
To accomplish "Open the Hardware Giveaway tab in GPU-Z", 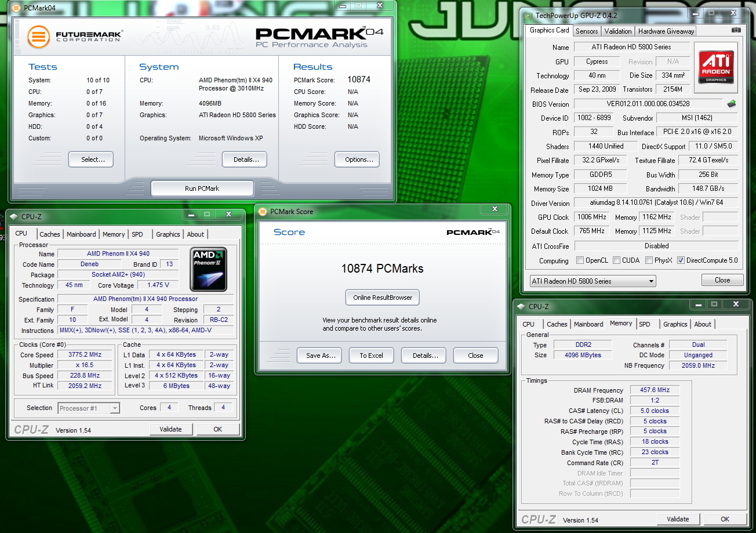I will [666, 31].
